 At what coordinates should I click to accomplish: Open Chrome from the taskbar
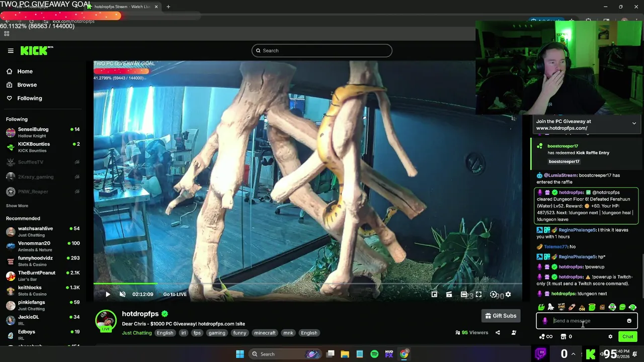(x=404, y=354)
